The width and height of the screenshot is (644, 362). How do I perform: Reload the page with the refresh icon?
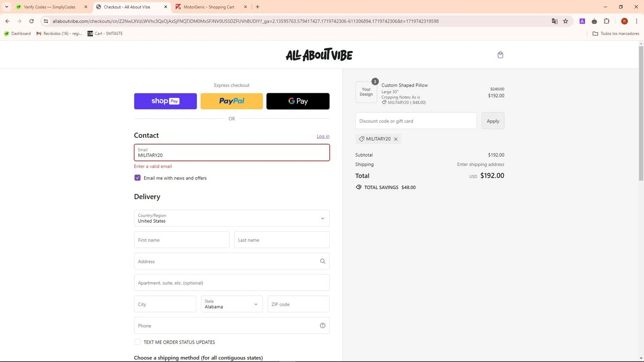[x=31, y=21]
